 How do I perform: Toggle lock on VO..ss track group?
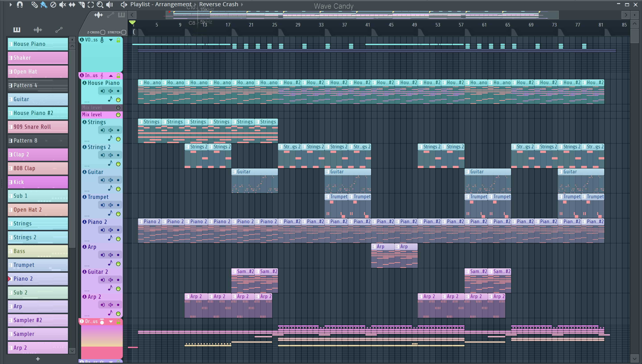118,40
